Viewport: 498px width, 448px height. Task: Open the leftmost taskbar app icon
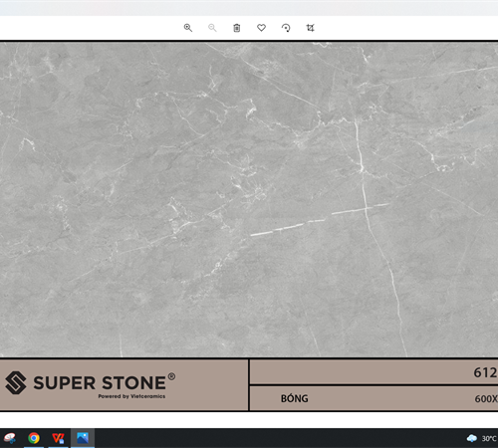10,438
